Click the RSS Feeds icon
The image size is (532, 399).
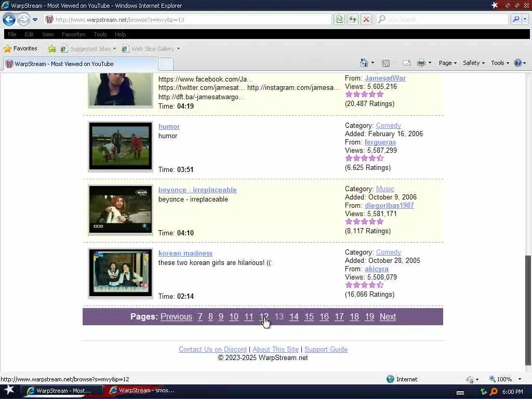click(x=386, y=63)
